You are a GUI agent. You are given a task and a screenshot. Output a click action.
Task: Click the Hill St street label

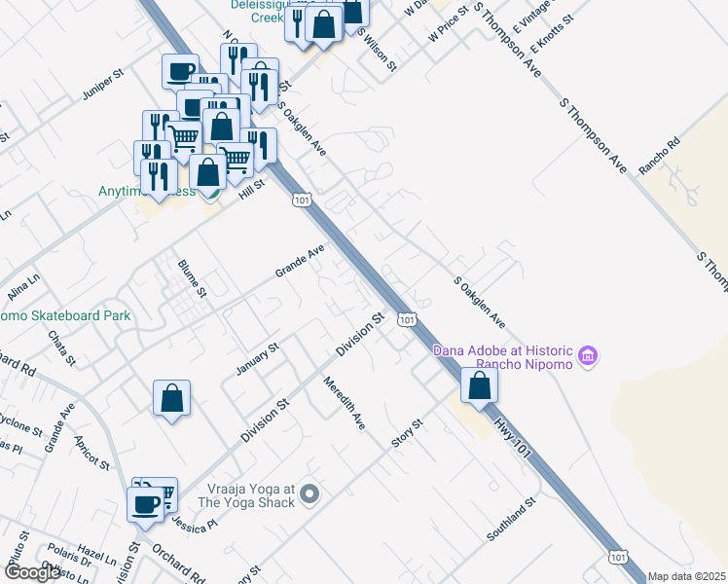pyautogui.click(x=252, y=190)
